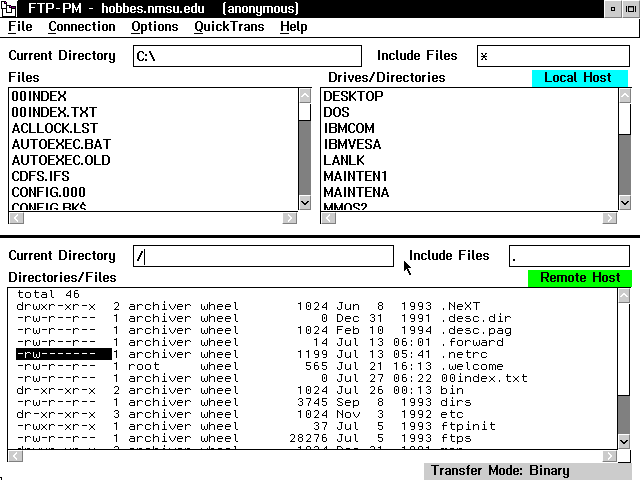640x480 pixels.
Task: Open the Connection menu
Action: pos(82,27)
